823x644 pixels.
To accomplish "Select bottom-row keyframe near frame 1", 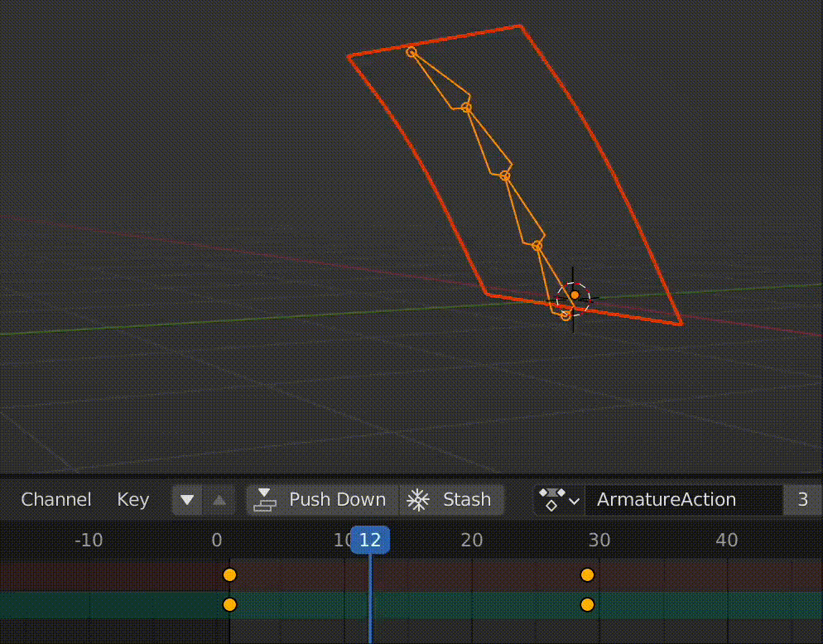I will [230, 604].
